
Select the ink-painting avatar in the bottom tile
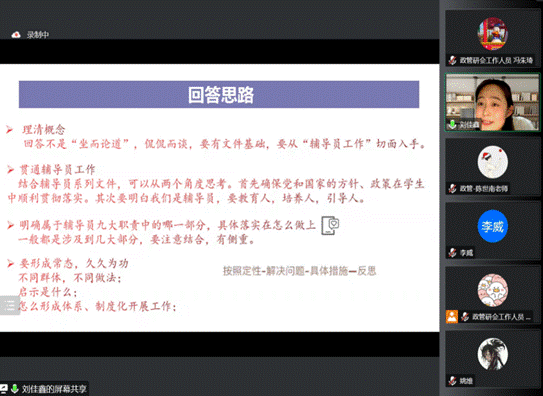tap(492, 354)
